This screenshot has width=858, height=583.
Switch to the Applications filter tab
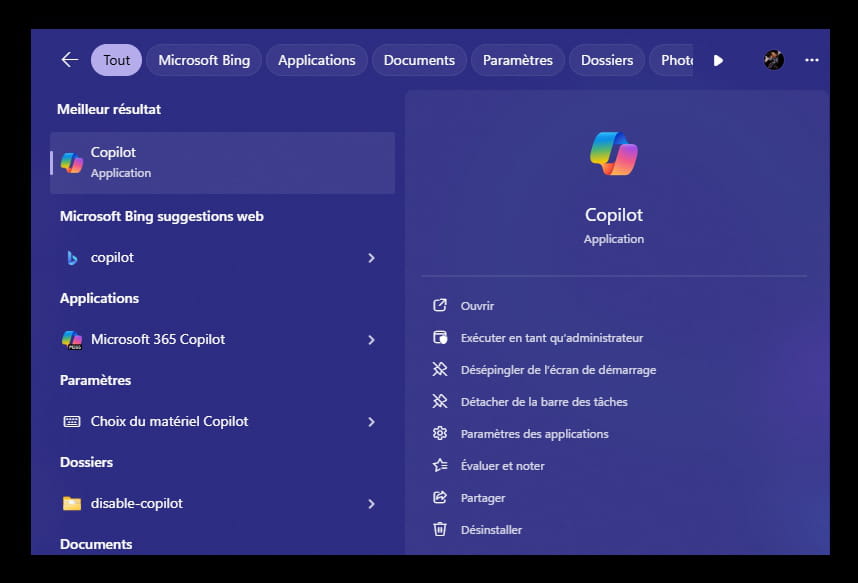pyautogui.click(x=317, y=60)
